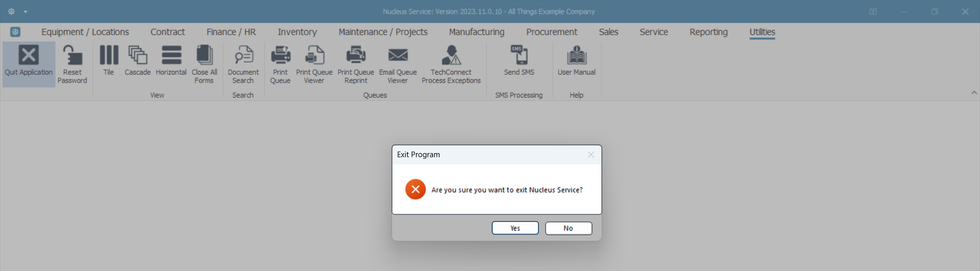Open the quick access dropdown arrow
Image resolution: width=980 pixels, height=271 pixels.
click(26, 12)
